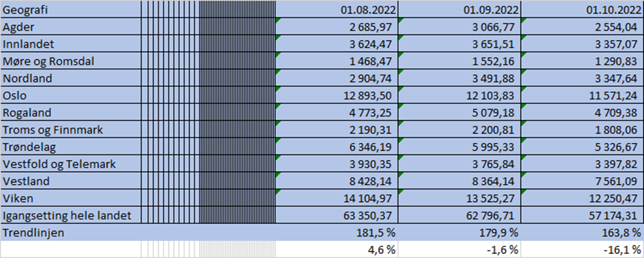This screenshot has height=258, width=644.
Task: Select the Troms og Finnmark row label
Action: [x=71, y=129]
